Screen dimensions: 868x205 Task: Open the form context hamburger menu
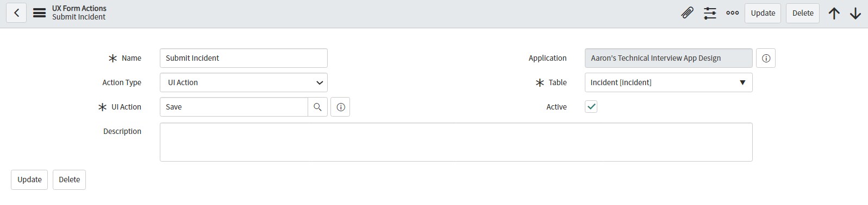tap(39, 13)
